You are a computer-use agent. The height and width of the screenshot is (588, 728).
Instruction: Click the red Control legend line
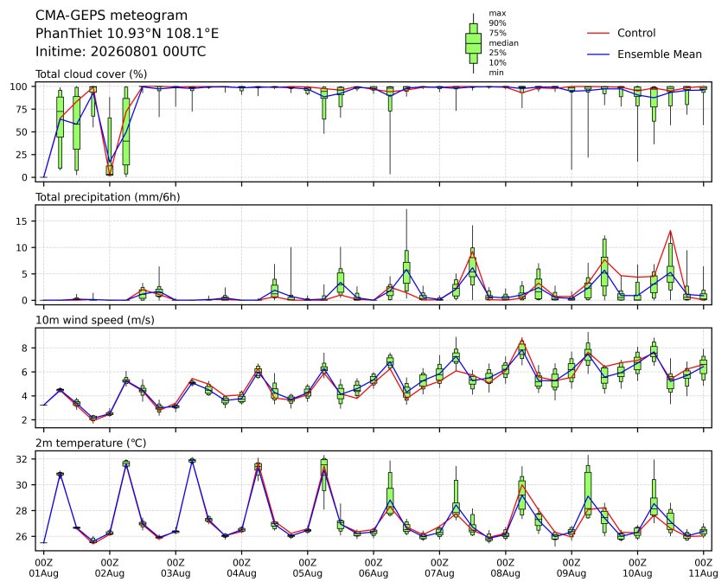(x=598, y=33)
